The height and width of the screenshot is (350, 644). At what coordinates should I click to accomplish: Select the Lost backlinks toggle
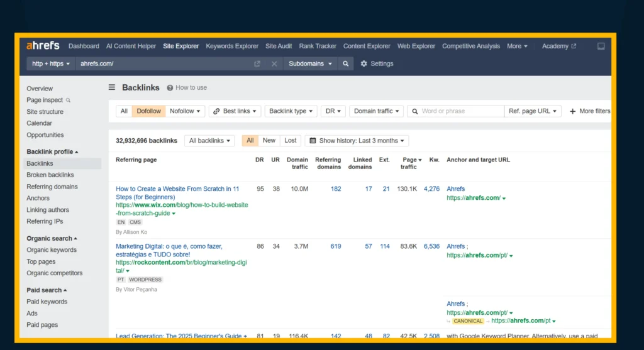290,141
